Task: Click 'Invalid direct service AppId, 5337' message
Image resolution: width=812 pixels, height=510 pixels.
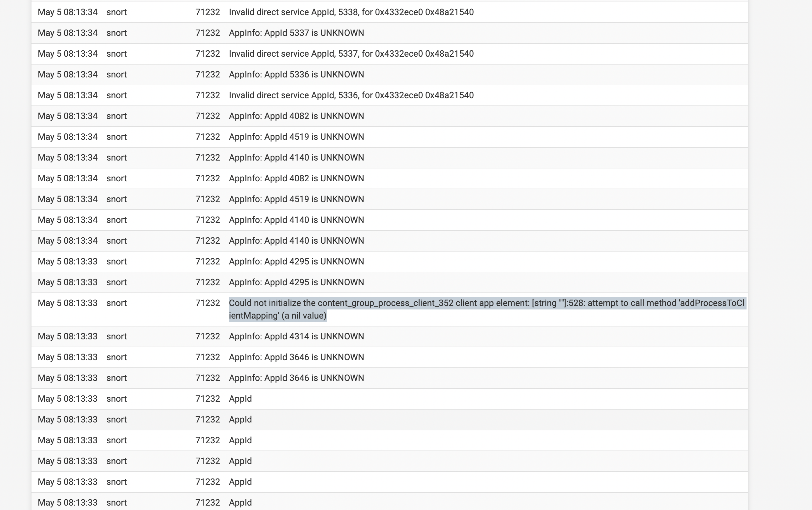Action: coord(351,54)
